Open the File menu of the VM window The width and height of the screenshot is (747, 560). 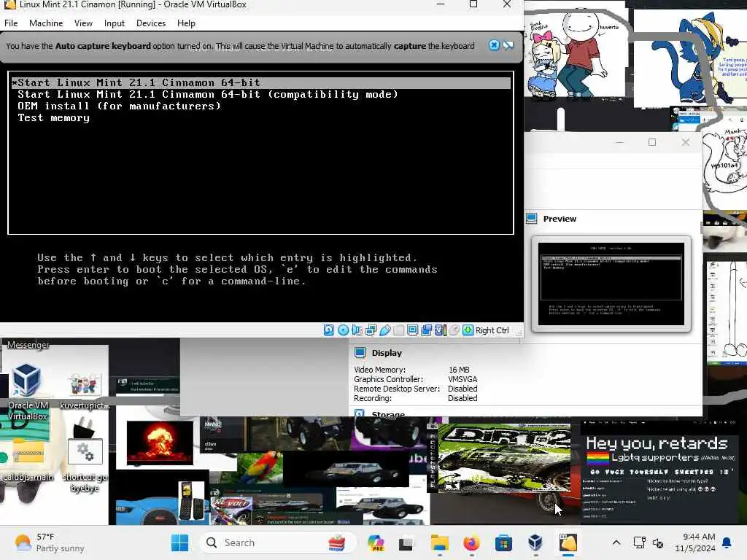(11, 23)
